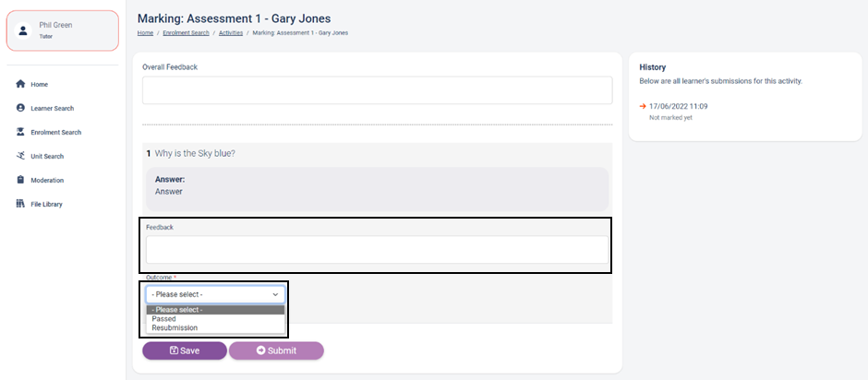Open the Moderation menu item
This screenshot has width=868, height=380.
click(x=47, y=180)
